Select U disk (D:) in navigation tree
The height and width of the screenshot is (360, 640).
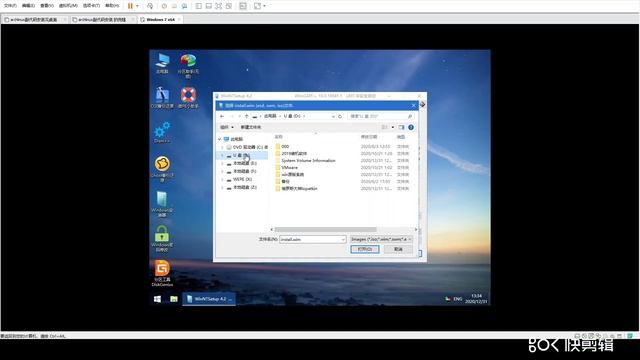point(242,155)
